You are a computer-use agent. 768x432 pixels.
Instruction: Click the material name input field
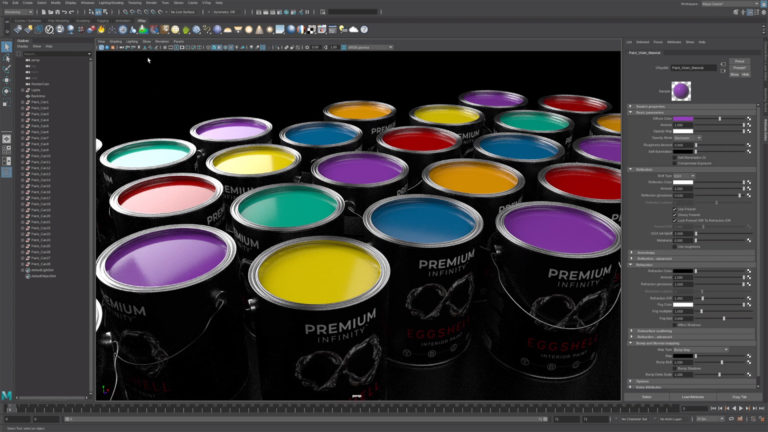pos(693,68)
